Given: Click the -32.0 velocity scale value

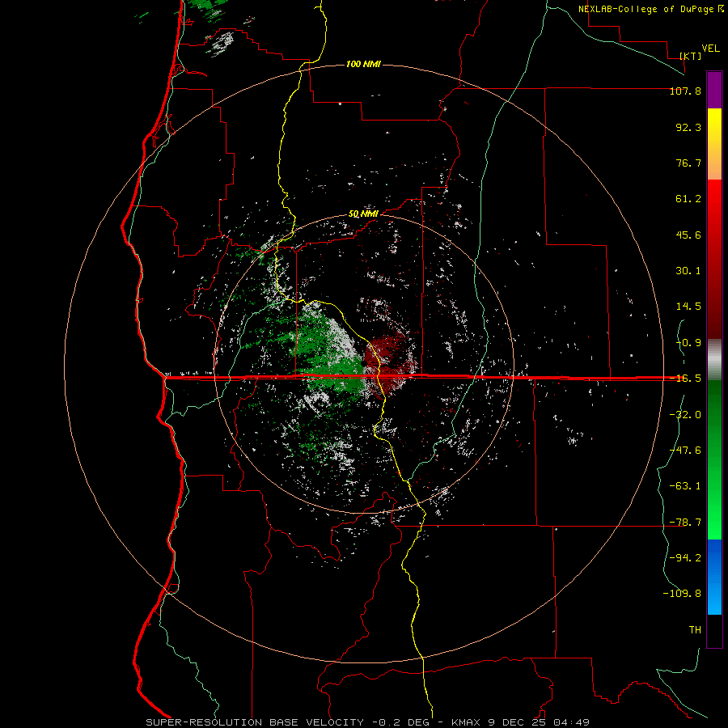Looking at the screenshot, I should (685, 415).
